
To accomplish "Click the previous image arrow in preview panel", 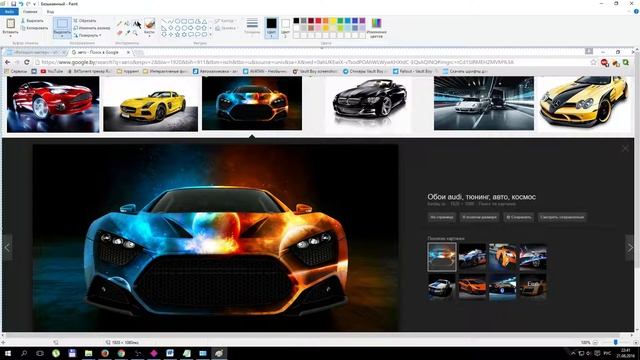I will tap(7, 247).
